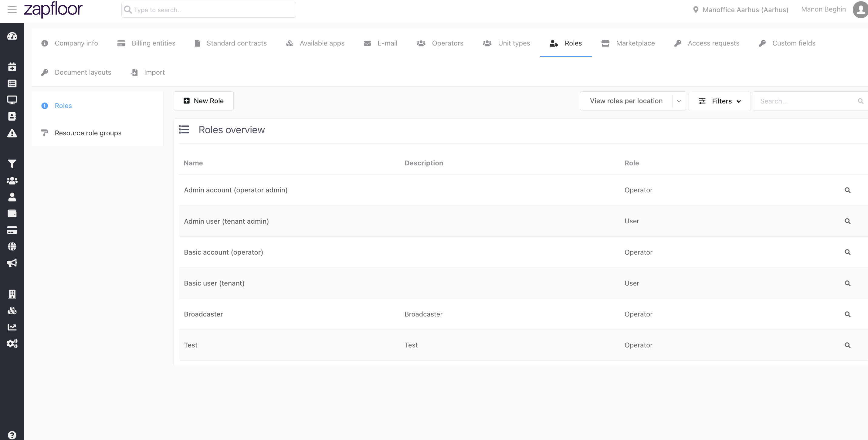The width and height of the screenshot is (868, 440).
Task: Open the warning triangle sidebar icon
Action: pyautogui.click(x=12, y=133)
